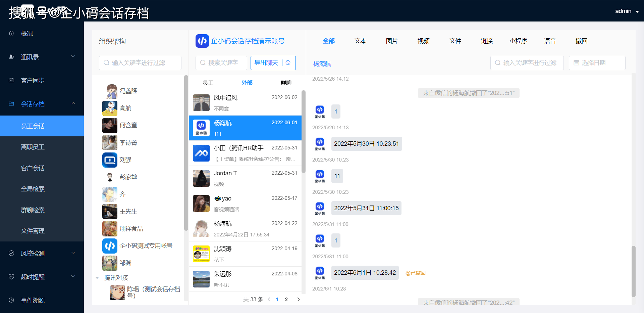The height and width of the screenshot is (313, 644).
Task: Open 员工会话 in sidebar
Action: (x=42, y=126)
